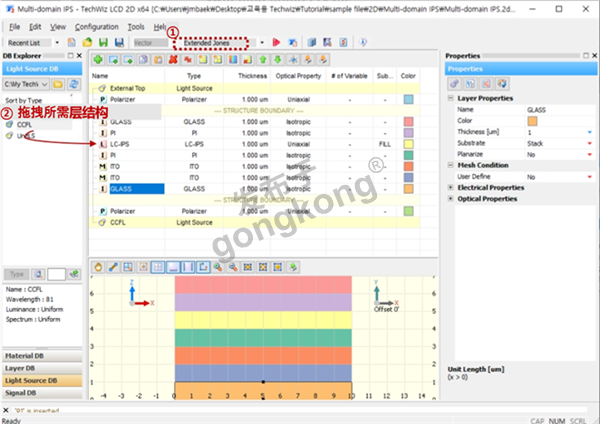Open the Edit menu

pos(35,27)
